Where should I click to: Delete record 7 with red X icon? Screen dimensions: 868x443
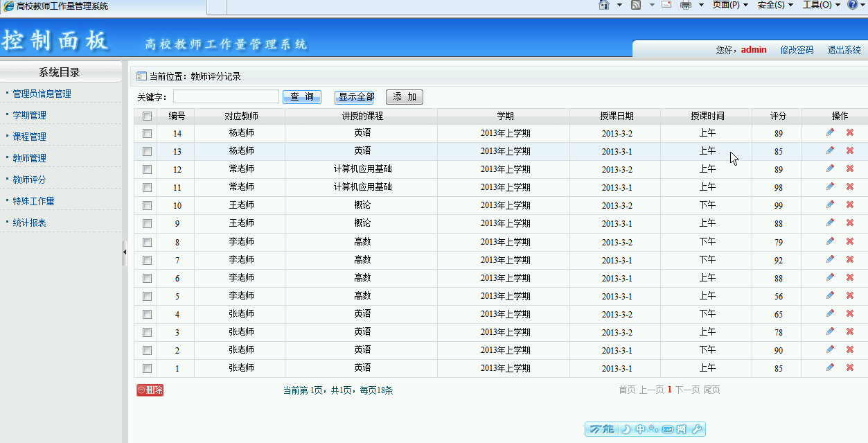click(x=850, y=259)
